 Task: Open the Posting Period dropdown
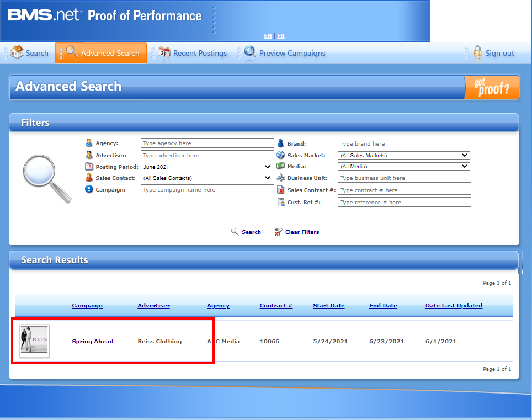tap(207, 167)
